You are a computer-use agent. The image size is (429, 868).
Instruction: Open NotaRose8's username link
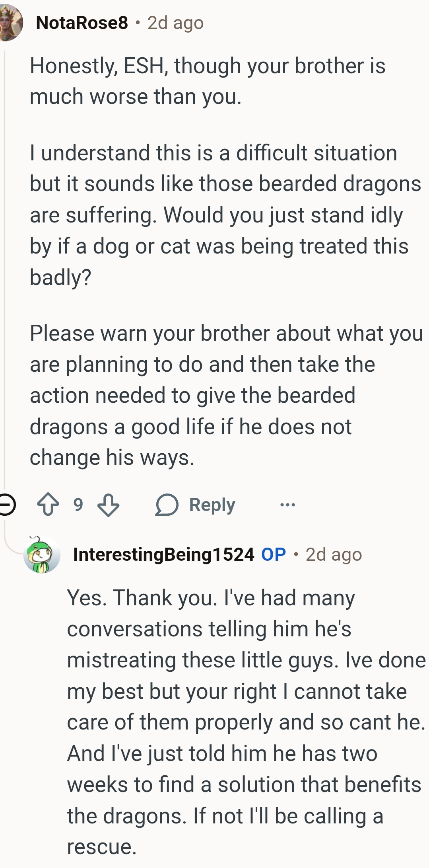click(x=81, y=23)
